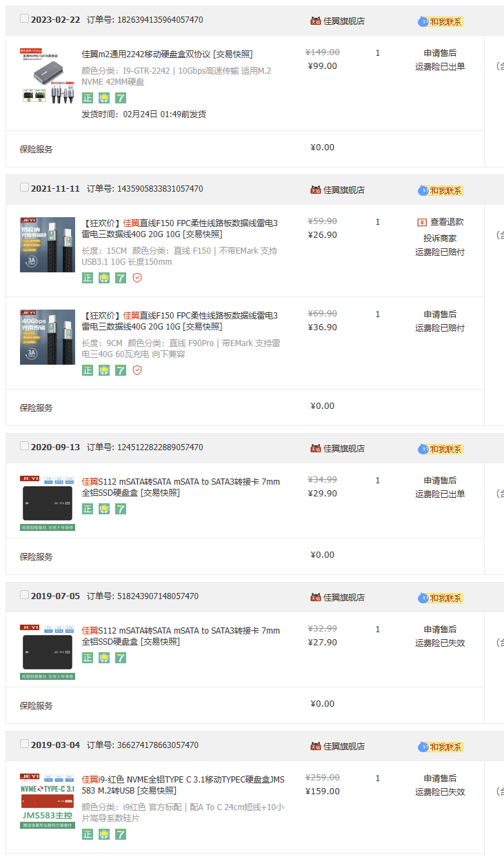Click order number 518243907148057470

(x=157, y=596)
